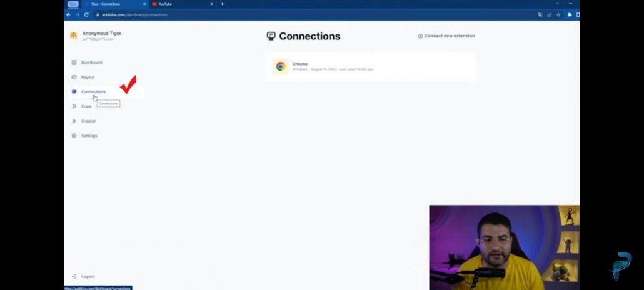This screenshot has width=644, height=290.
Task: Bookmark this page with the star icon
Action: [558, 14]
